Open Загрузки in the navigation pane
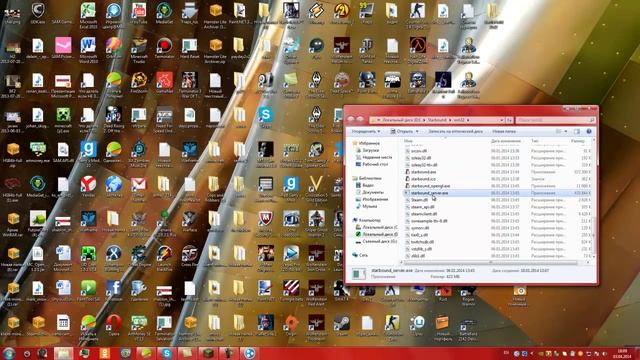Viewport: 640px width, 360px height. coord(368,150)
